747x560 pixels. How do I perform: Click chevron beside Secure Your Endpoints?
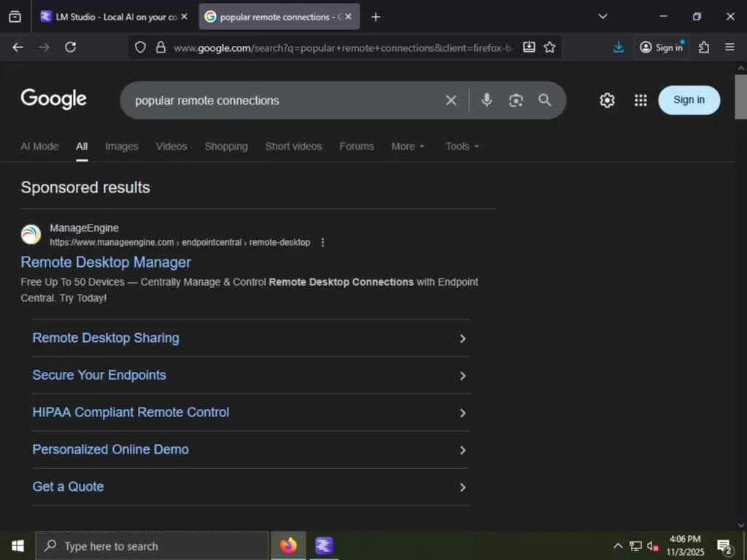[462, 376]
